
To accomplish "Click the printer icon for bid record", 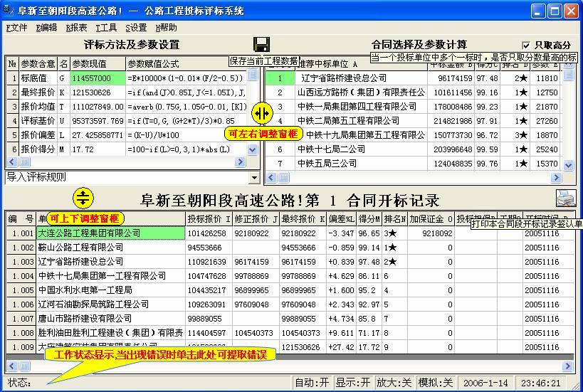I will (566, 198).
